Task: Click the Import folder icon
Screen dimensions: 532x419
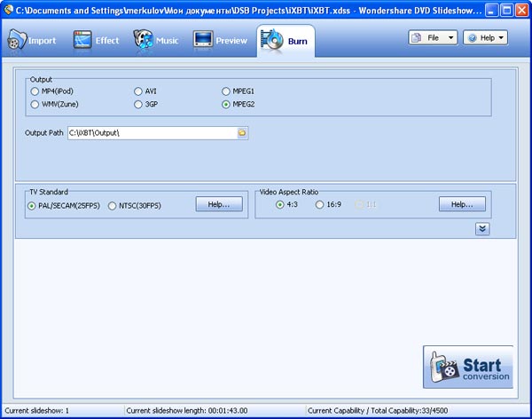Action: (17, 39)
